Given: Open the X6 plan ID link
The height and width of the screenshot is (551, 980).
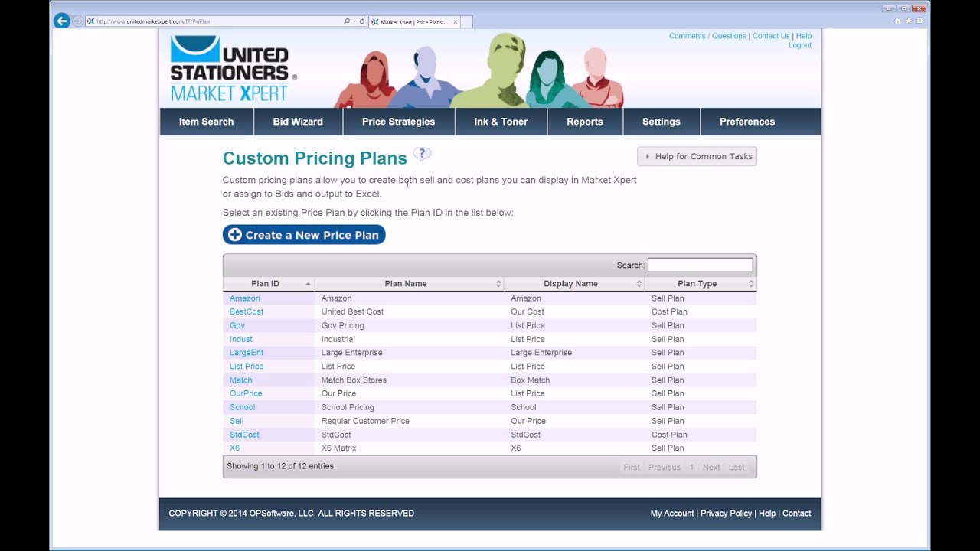Looking at the screenshot, I should point(234,448).
